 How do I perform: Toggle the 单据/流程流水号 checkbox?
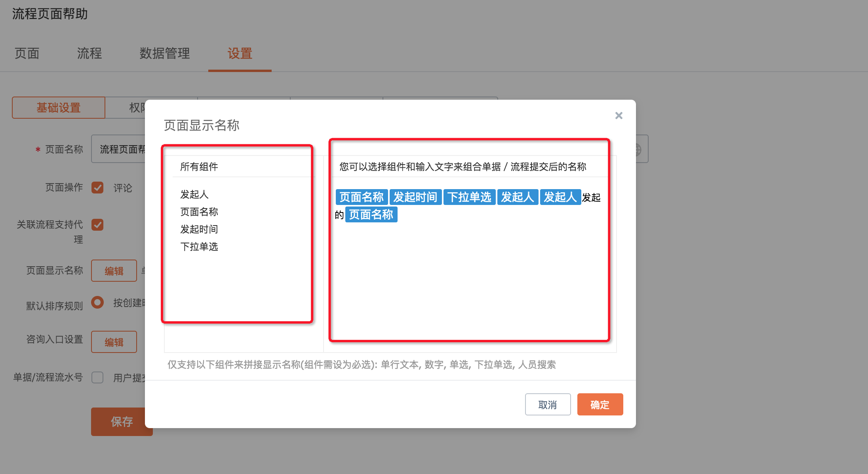tap(97, 377)
